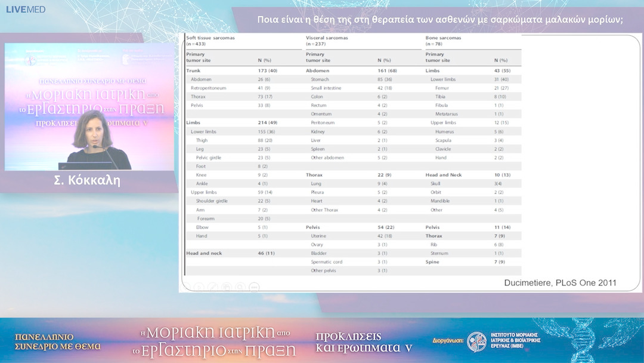Viewport: 644px width, 363px height.
Task: Open more slideshow options ellipsis icon
Action: (x=254, y=287)
